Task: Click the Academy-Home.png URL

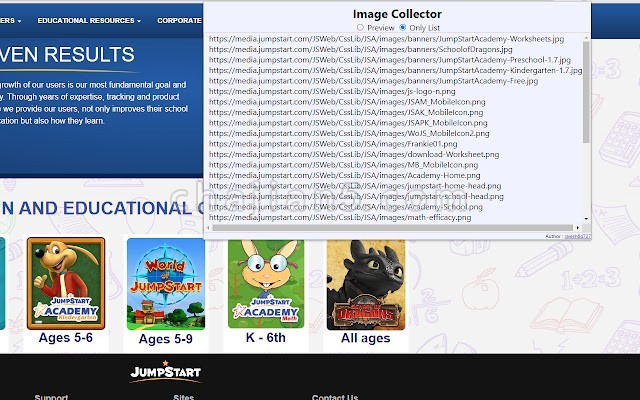Action: pyautogui.click(x=344, y=175)
